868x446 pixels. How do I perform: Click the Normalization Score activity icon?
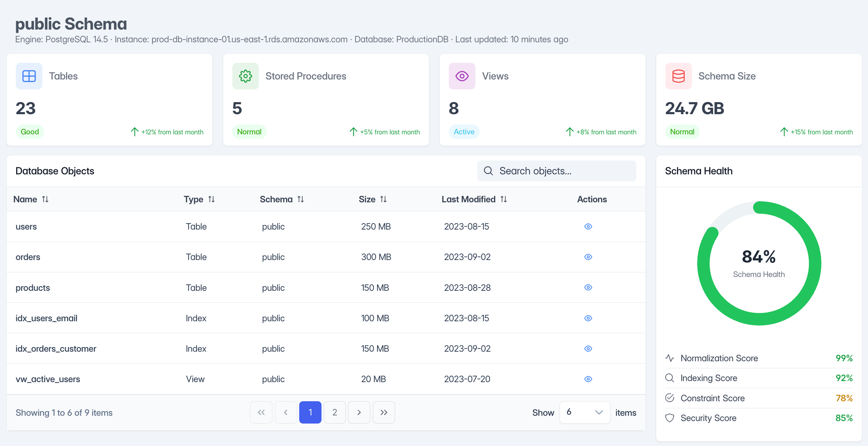[670, 358]
